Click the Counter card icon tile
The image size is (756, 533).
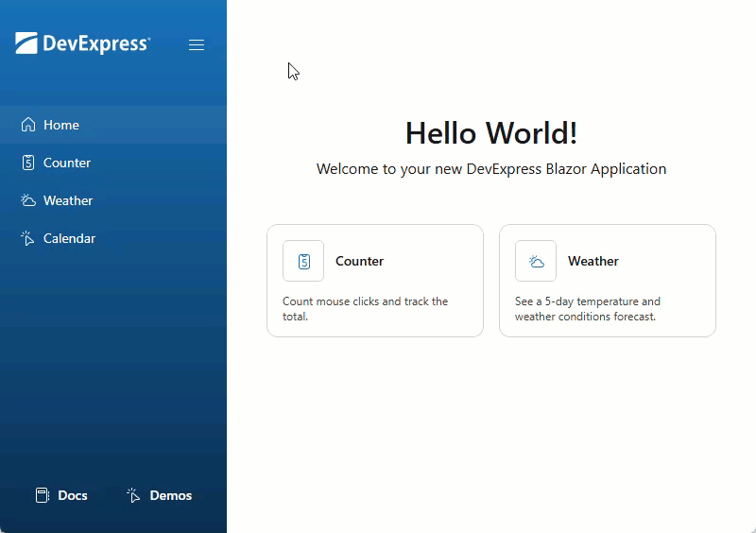tap(303, 261)
